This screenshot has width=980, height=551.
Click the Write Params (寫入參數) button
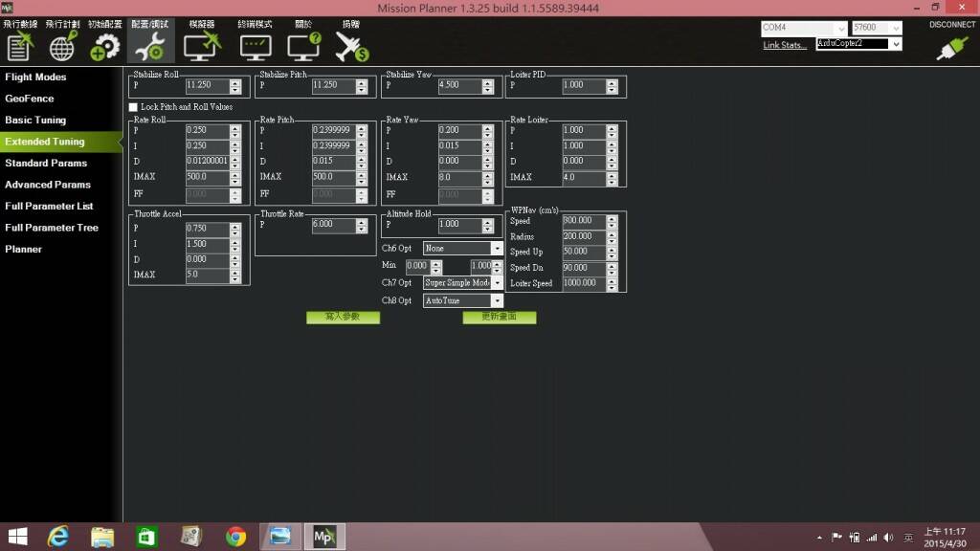point(344,318)
